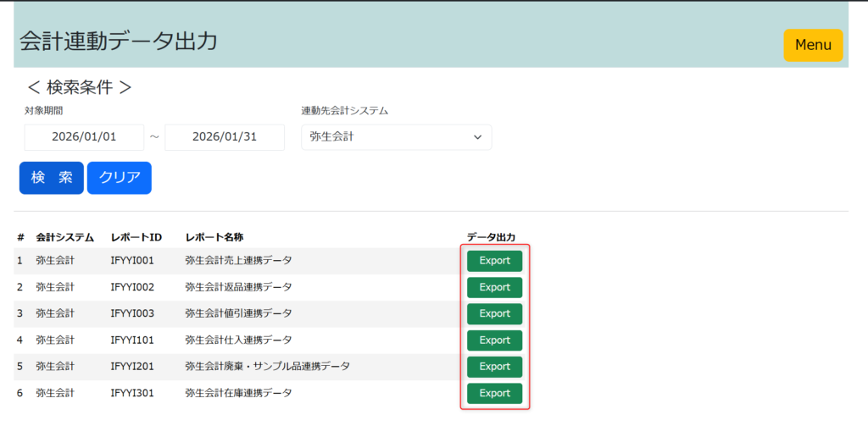
Task: Click the 会計連動データ出力 page title
Action: [x=118, y=41]
